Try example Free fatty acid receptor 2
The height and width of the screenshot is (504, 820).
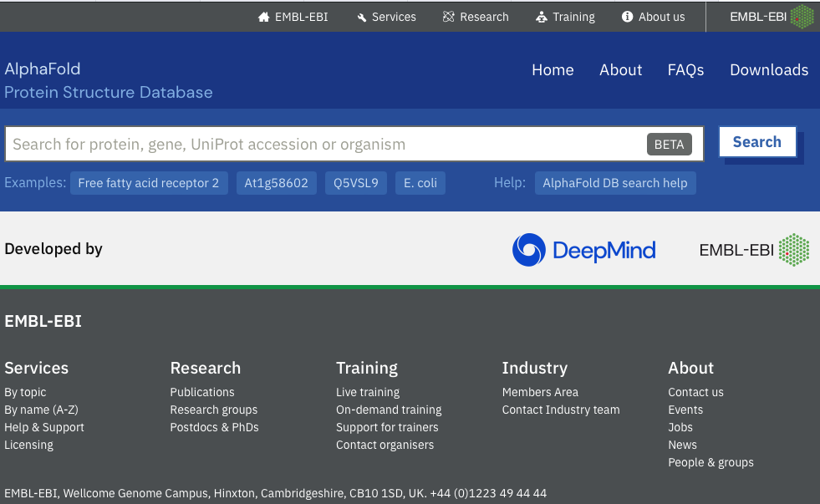149,183
